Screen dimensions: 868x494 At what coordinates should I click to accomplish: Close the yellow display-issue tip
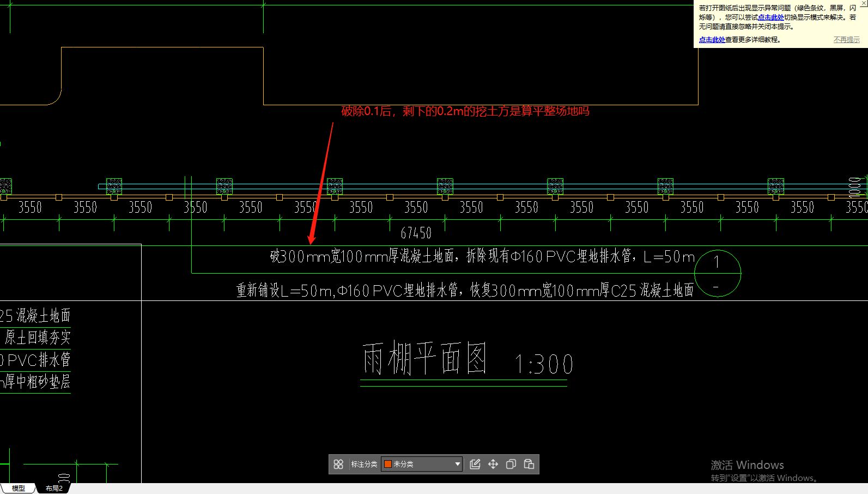coord(864,3)
